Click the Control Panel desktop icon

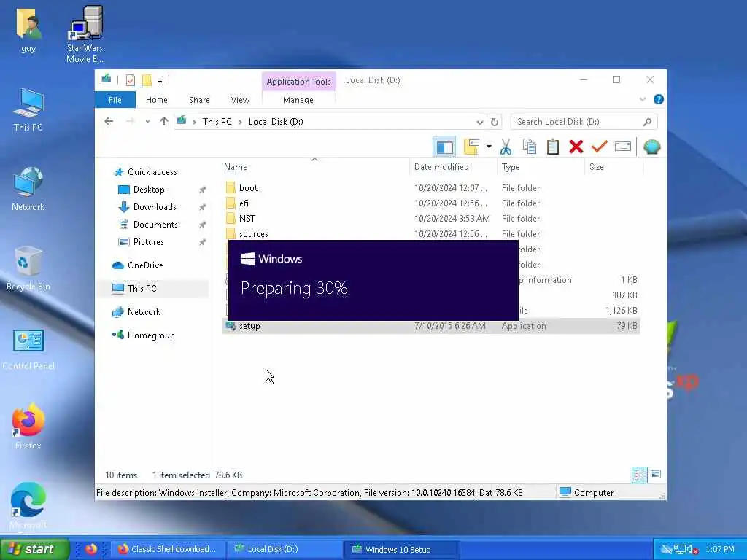[28, 349]
